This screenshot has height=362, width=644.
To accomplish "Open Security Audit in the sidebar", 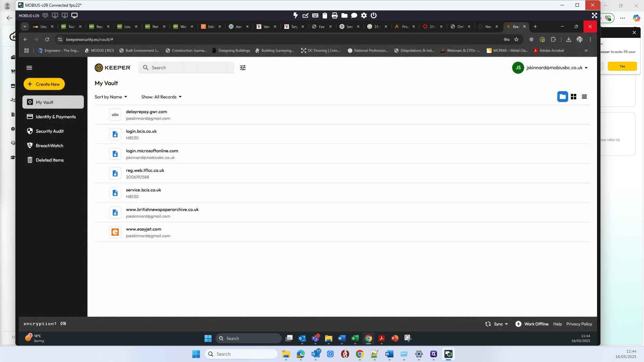I will (x=53, y=131).
